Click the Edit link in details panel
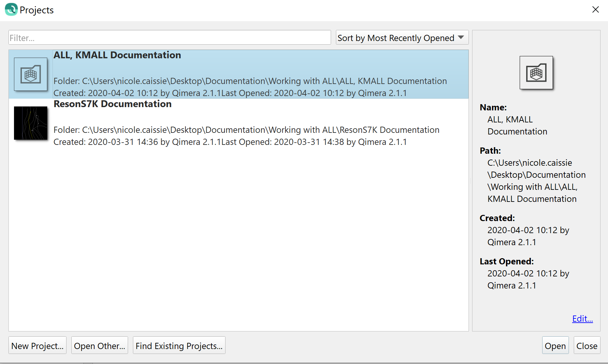 point(582,318)
